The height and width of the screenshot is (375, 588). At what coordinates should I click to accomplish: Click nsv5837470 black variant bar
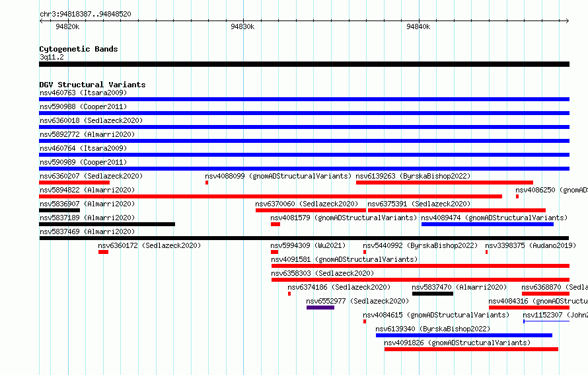coord(433,294)
